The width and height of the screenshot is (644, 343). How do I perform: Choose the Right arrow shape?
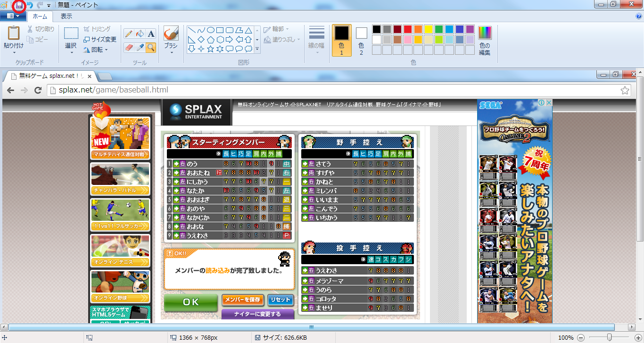tap(230, 39)
